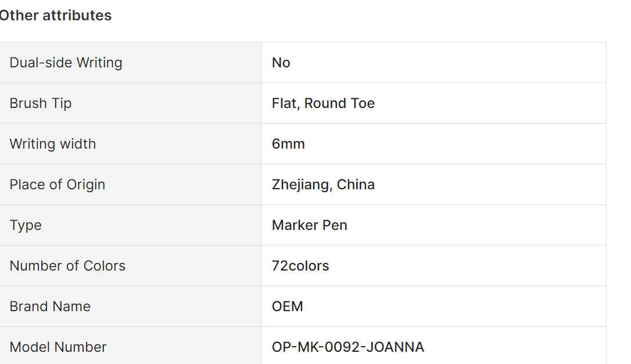Click the word "Pen" in Type value
The height and width of the screenshot is (364, 631).
point(335,225)
